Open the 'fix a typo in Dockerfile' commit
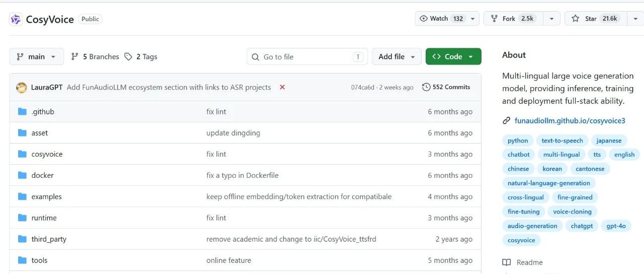 pyautogui.click(x=243, y=175)
